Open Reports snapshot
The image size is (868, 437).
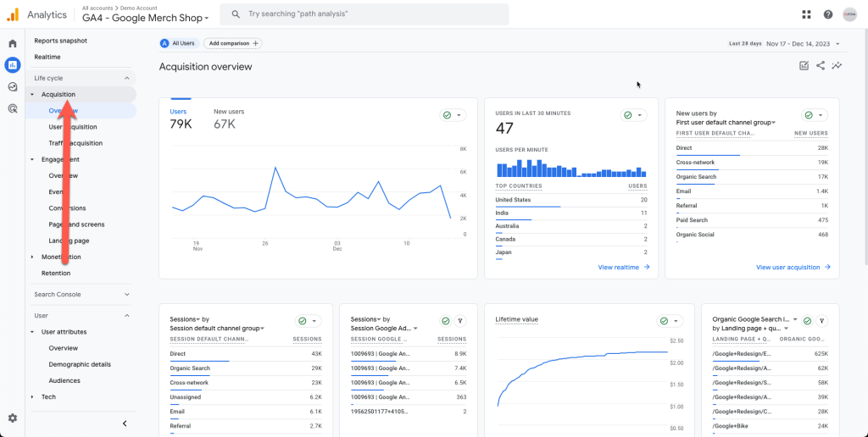tap(60, 41)
